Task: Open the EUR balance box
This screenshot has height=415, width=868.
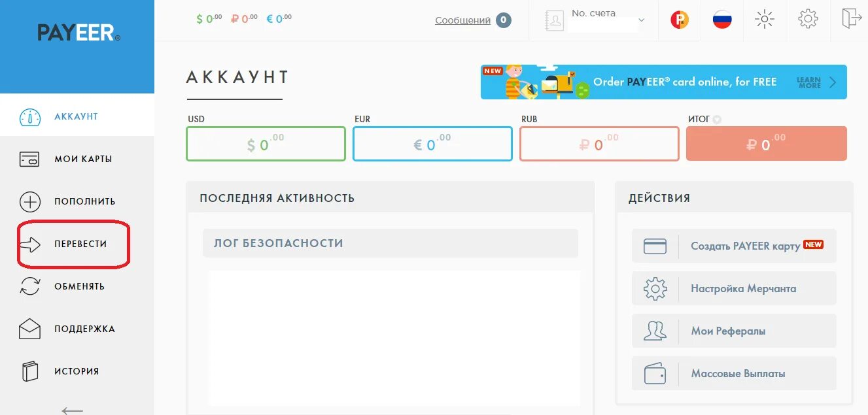Action: [432, 144]
